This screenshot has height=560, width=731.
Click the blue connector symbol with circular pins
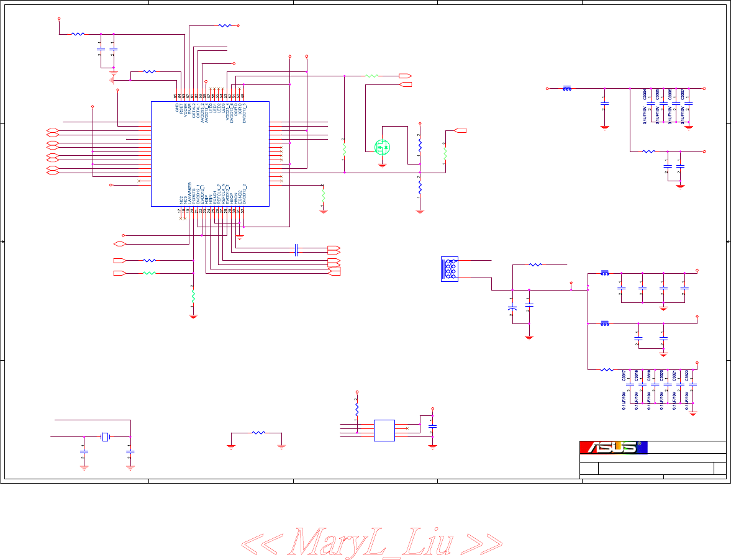[450, 269]
